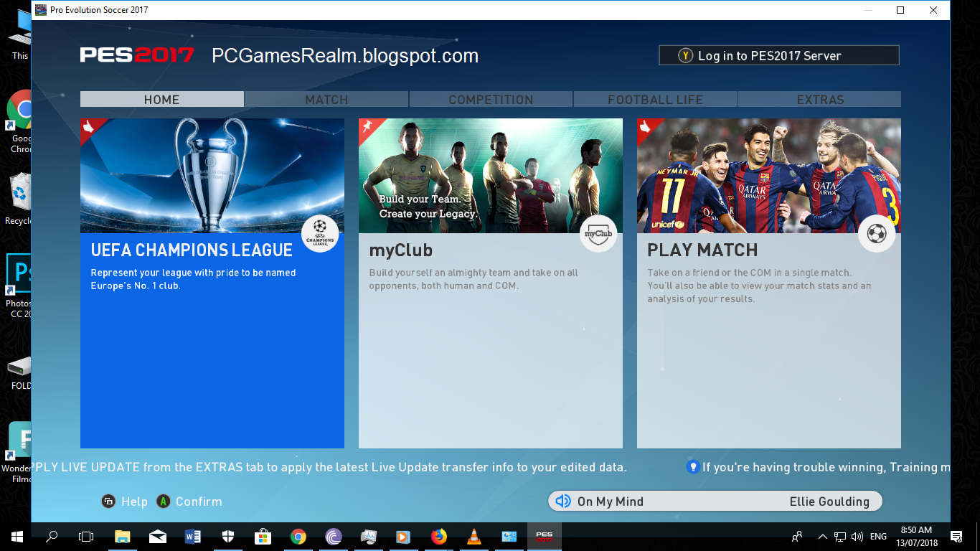
Task: Open Windows Defender shield in taskbar
Action: click(x=228, y=536)
